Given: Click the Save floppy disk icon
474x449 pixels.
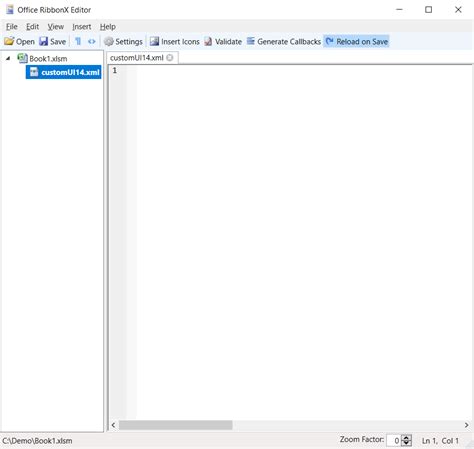Looking at the screenshot, I should (x=44, y=41).
